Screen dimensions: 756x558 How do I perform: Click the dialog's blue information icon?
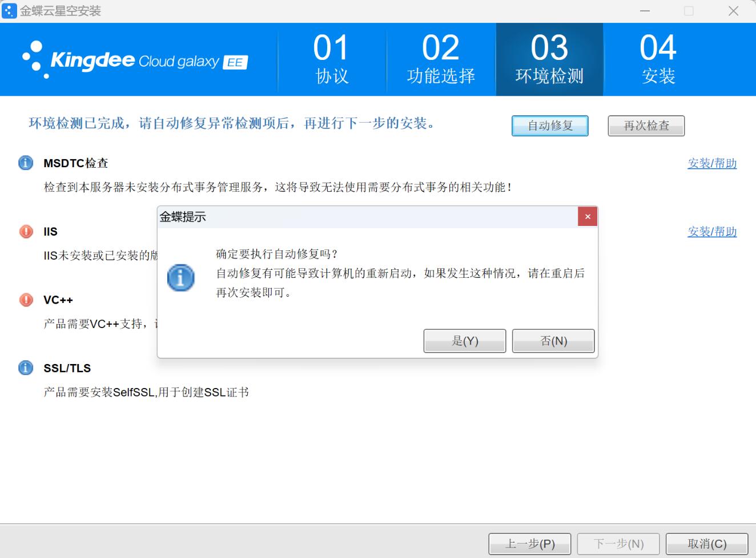point(180,278)
